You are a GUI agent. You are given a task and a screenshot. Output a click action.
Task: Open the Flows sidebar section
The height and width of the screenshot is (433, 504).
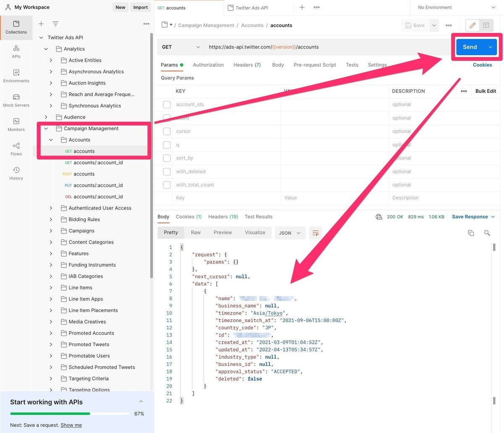click(x=16, y=150)
